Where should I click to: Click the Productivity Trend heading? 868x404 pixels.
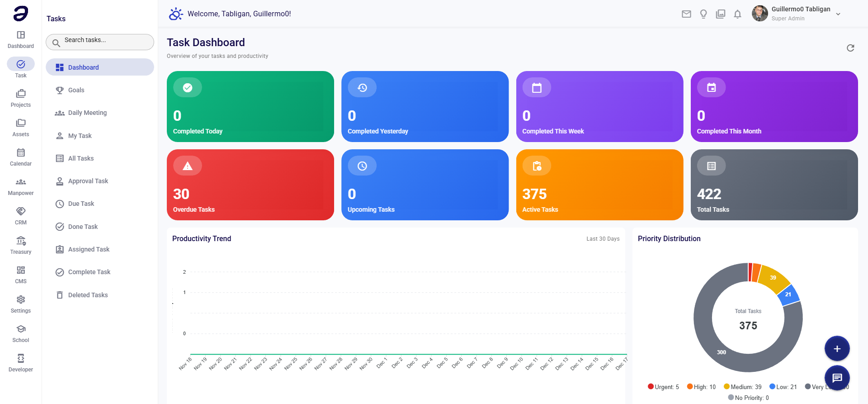click(202, 238)
